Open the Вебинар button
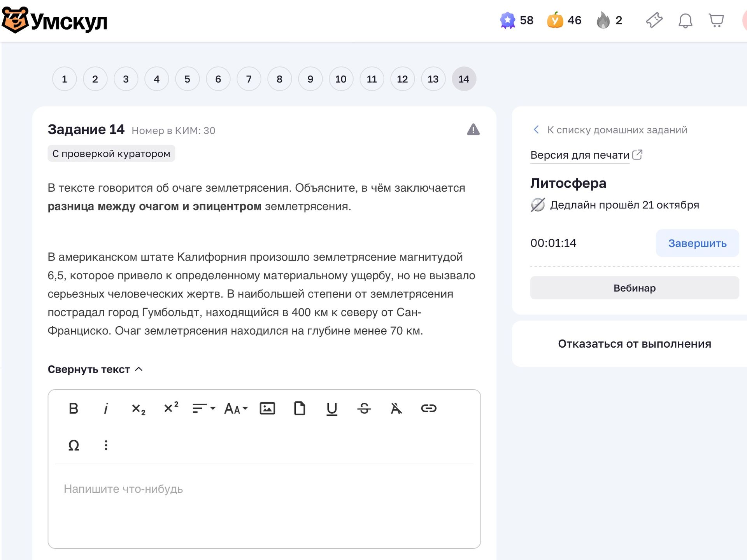747x560 pixels. click(x=635, y=288)
